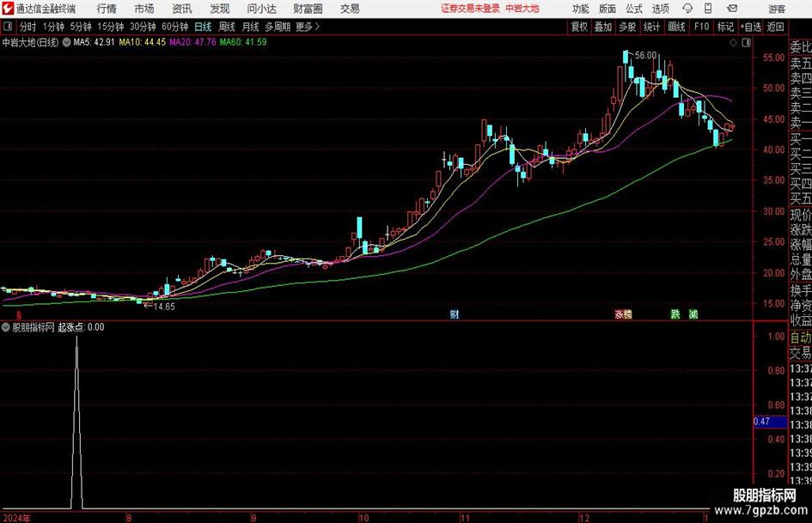This screenshot has width=812, height=523.
Task: Click the 财 info marker on chart
Action: 455,314
